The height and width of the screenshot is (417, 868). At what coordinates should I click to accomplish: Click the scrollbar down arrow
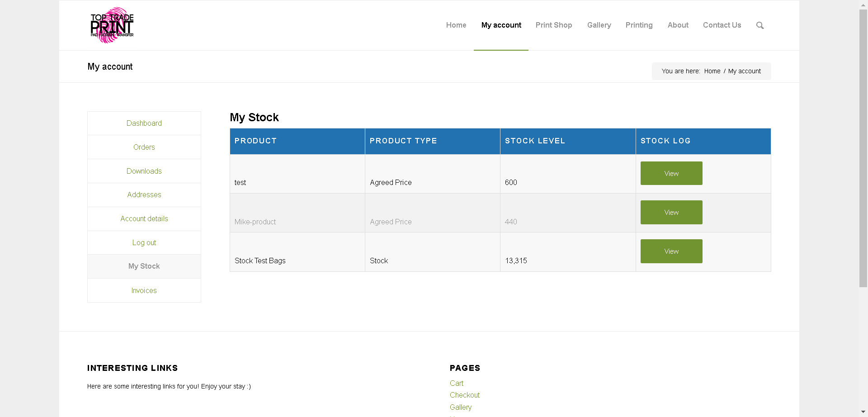(x=863, y=412)
